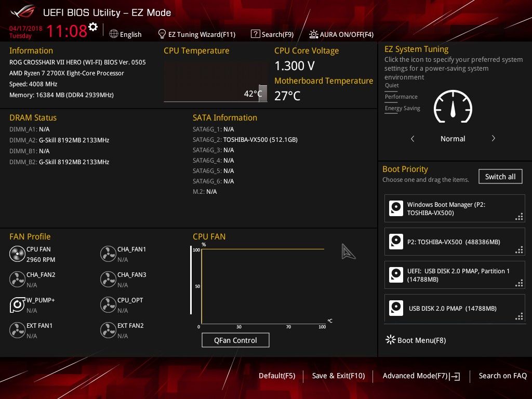Click Memory: 16384 MB (DDR4 2939MHz) text
This screenshot has width=532, height=399.
(61, 95)
